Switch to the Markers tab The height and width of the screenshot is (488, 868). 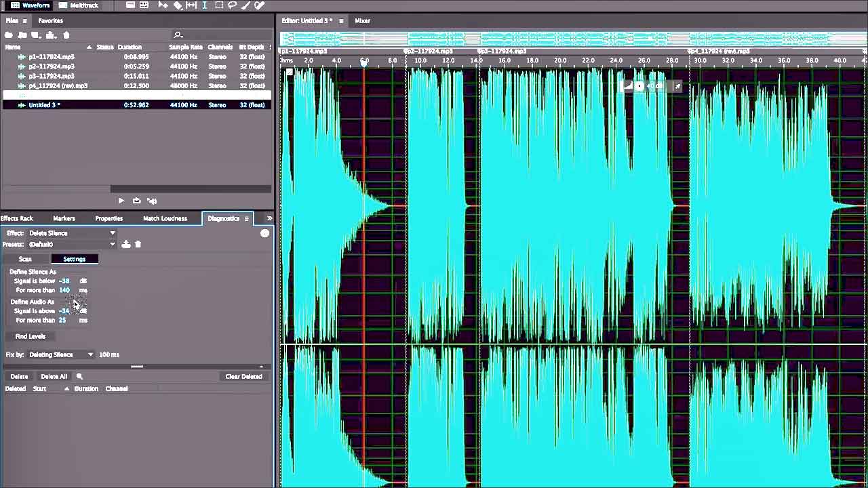pos(64,218)
